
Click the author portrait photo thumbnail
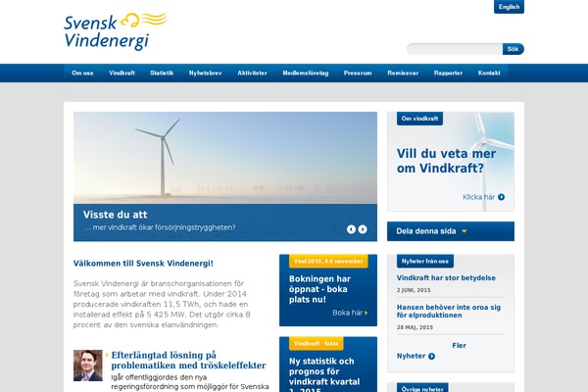point(88,366)
